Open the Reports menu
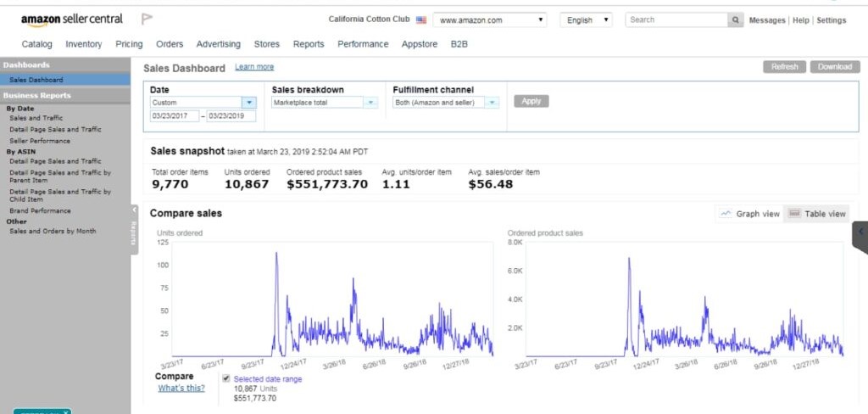This screenshot has height=414, width=868. coord(309,44)
